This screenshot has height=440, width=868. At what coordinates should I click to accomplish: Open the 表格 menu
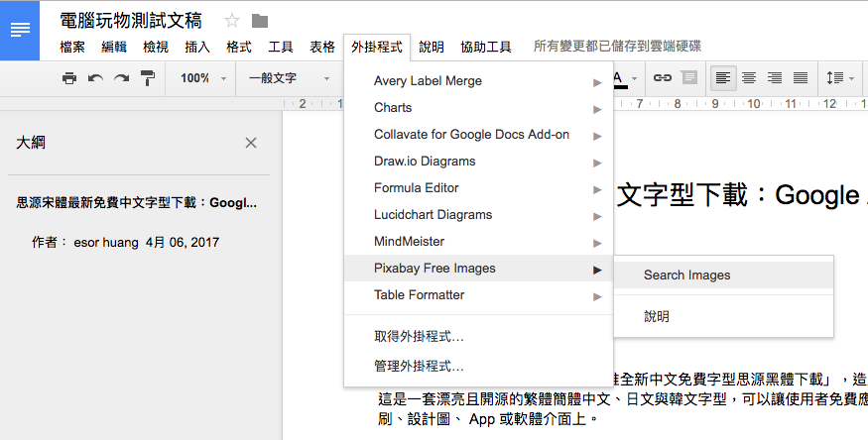tap(322, 47)
